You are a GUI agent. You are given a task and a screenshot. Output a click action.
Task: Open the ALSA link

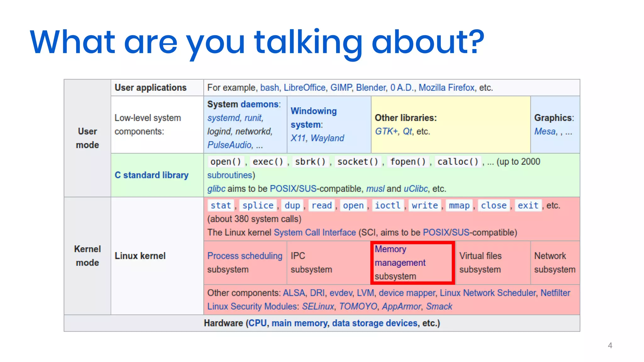[294, 293]
